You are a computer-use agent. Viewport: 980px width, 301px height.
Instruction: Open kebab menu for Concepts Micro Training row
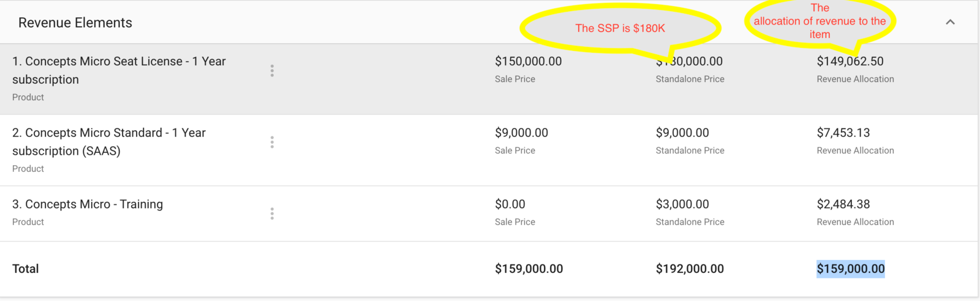point(272,214)
